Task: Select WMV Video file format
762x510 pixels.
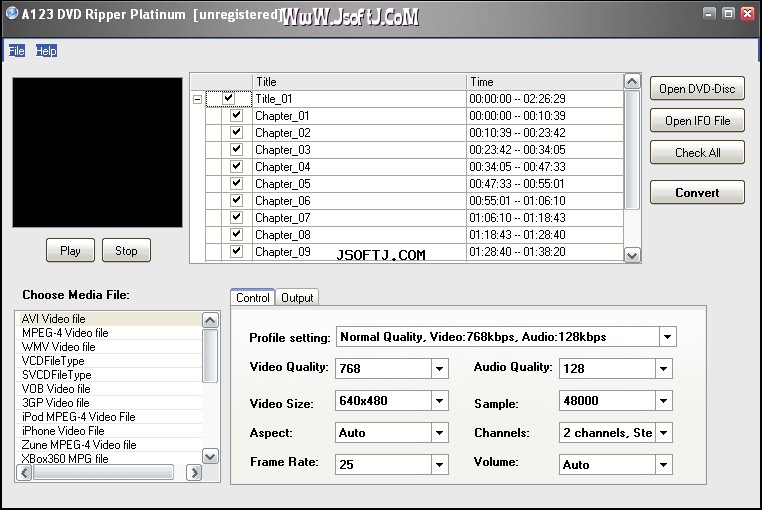Action: point(109,347)
